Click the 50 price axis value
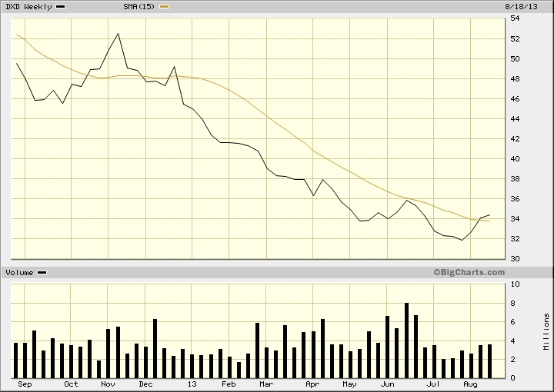The width and height of the screenshot is (554, 392). (x=515, y=59)
